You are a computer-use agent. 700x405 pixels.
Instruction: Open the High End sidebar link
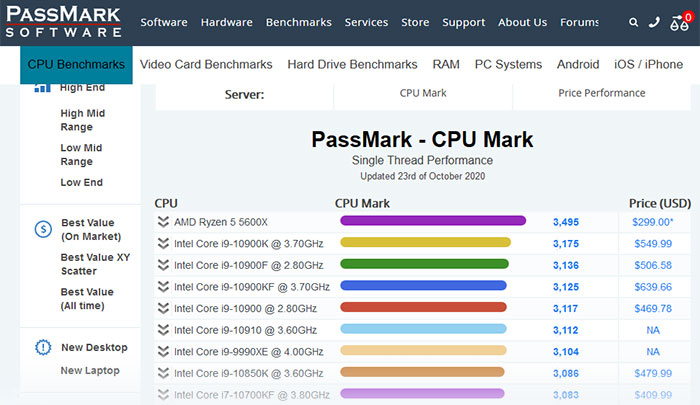point(83,88)
